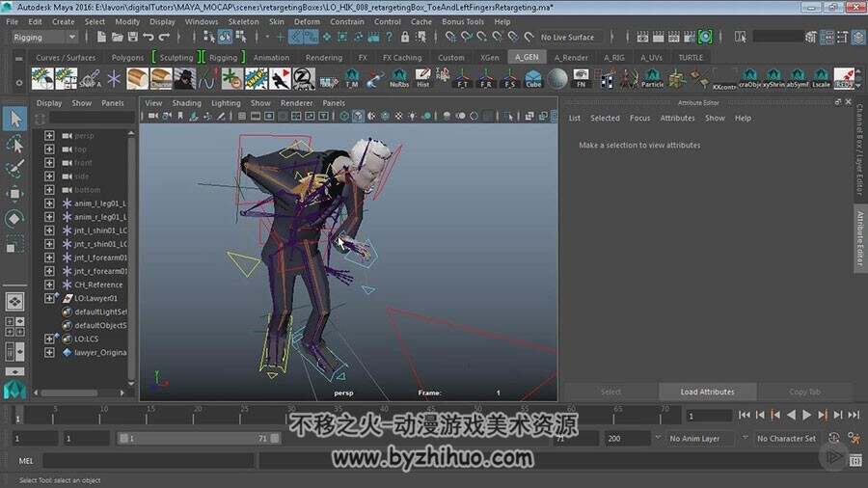Click the playback range slider bar
The width and height of the screenshot is (868, 488).
[x=199, y=438]
